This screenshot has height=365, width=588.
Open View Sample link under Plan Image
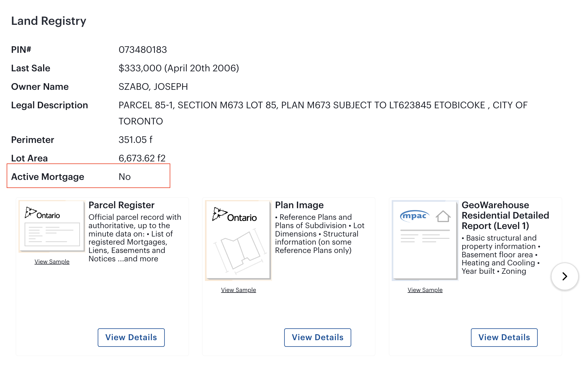pos(238,290)
